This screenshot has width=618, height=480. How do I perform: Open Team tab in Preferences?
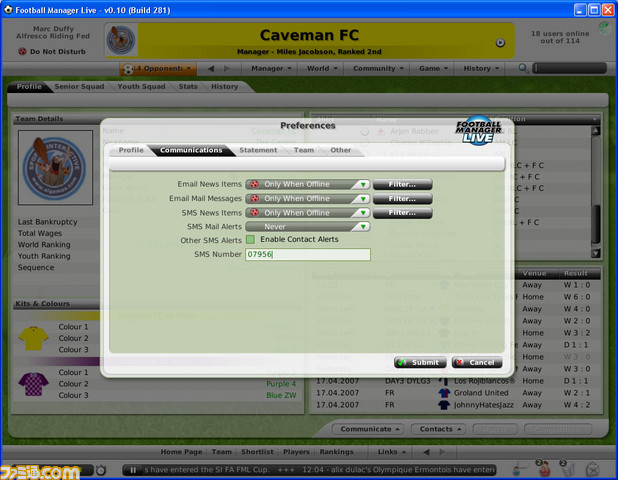304,150
